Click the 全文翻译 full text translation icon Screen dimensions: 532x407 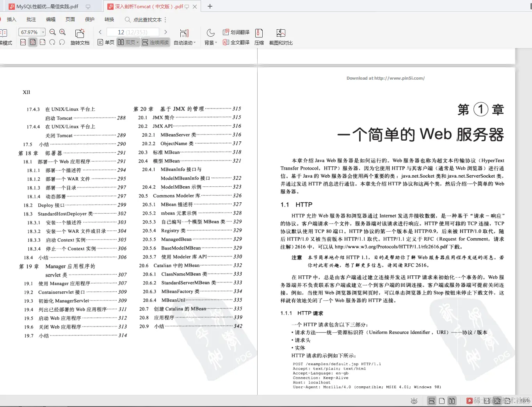(236, 43)
